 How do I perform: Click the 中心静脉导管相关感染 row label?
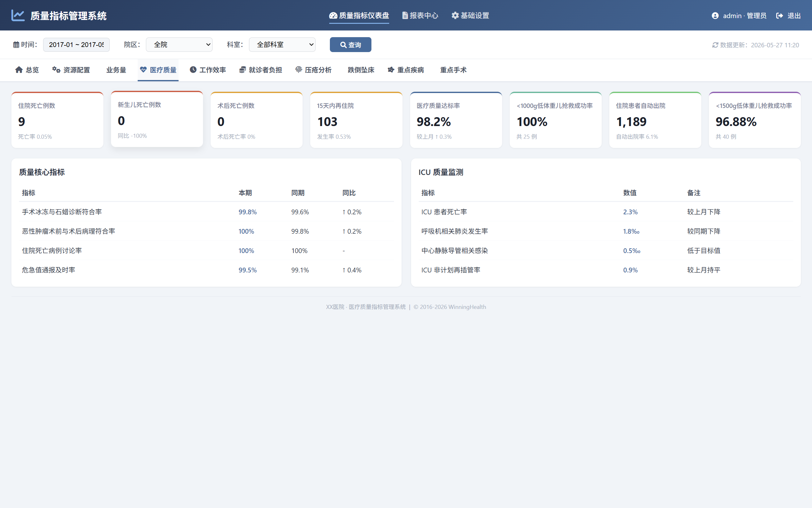[455, 251]
